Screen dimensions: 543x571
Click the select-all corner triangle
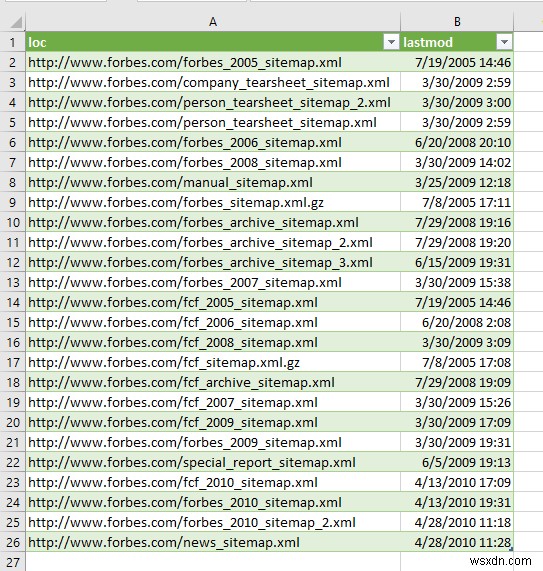click(16, 22)
